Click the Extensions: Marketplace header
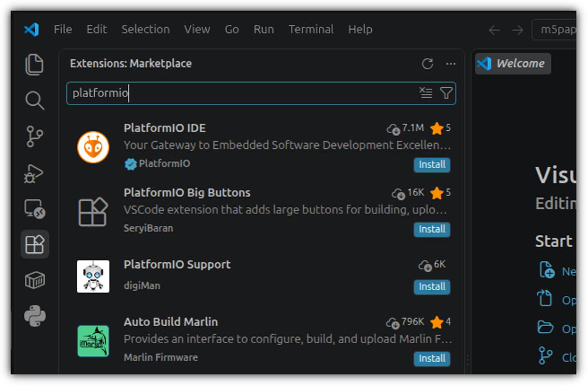 click(131, 63)
